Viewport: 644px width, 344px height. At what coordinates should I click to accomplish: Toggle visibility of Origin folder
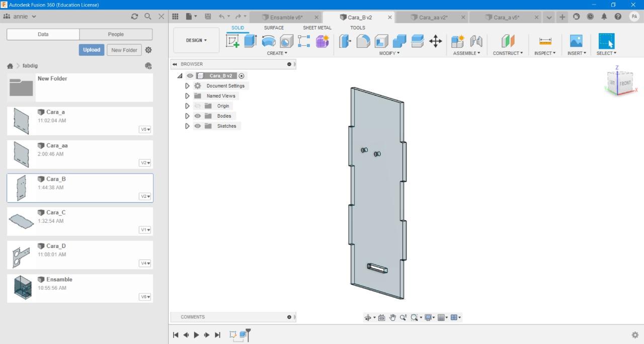[x=198, y=106]
